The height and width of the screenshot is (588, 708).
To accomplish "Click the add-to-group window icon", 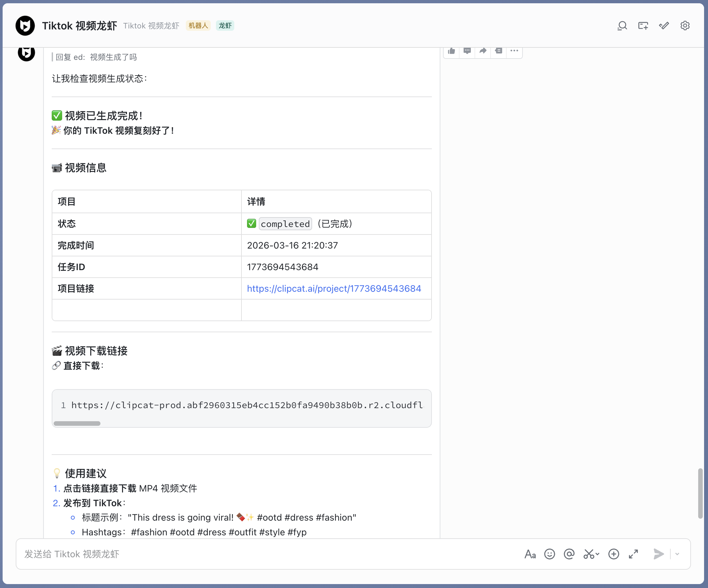I will click(643, 26).
